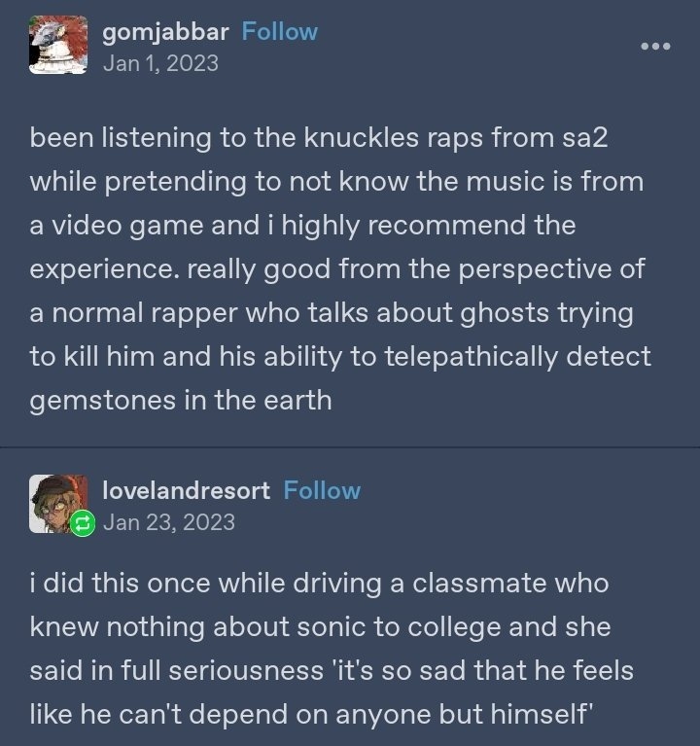This screenshot has width=700, height=746.
Task: Click the divider line between the two posts
Action: click(350, 447)
